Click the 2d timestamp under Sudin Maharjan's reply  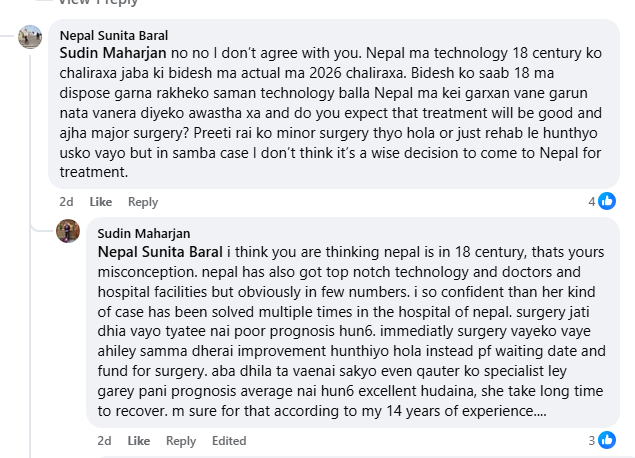104,441
